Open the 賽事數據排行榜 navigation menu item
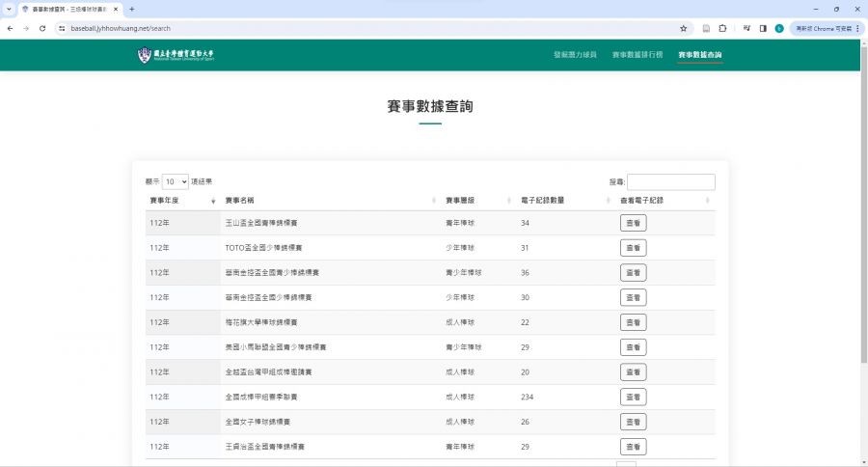 pyautogui.click(x=637, y=55)
